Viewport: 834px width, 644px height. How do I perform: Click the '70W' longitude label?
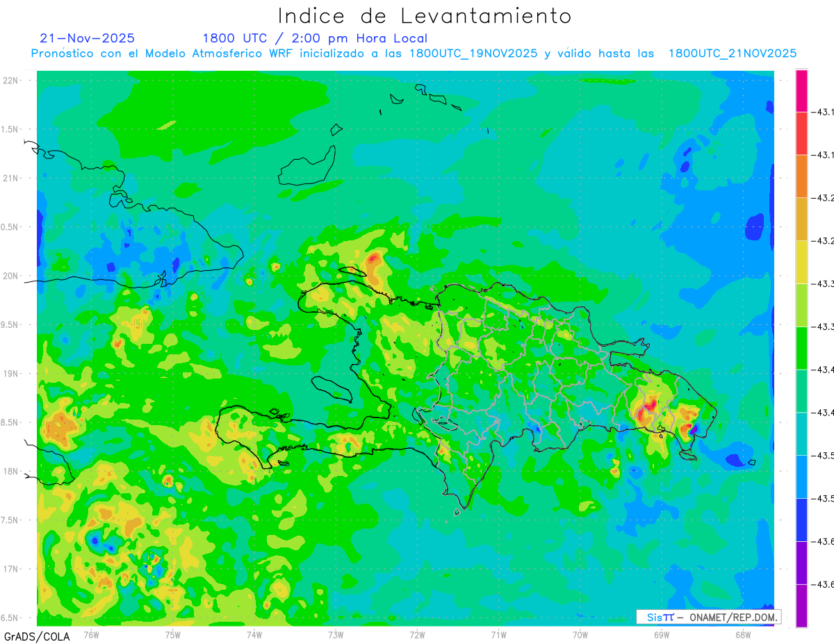pyautogui.click(x=580, y=634)
